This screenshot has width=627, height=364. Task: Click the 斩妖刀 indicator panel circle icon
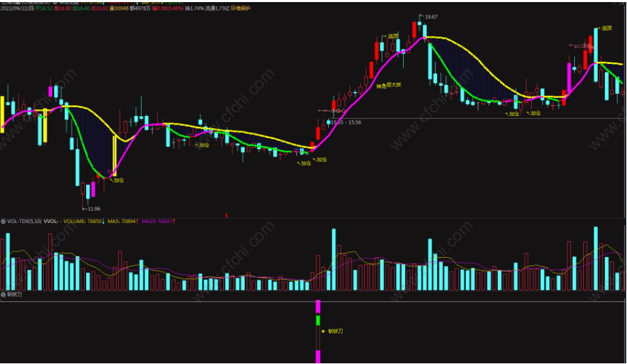[x=3, y=295]
